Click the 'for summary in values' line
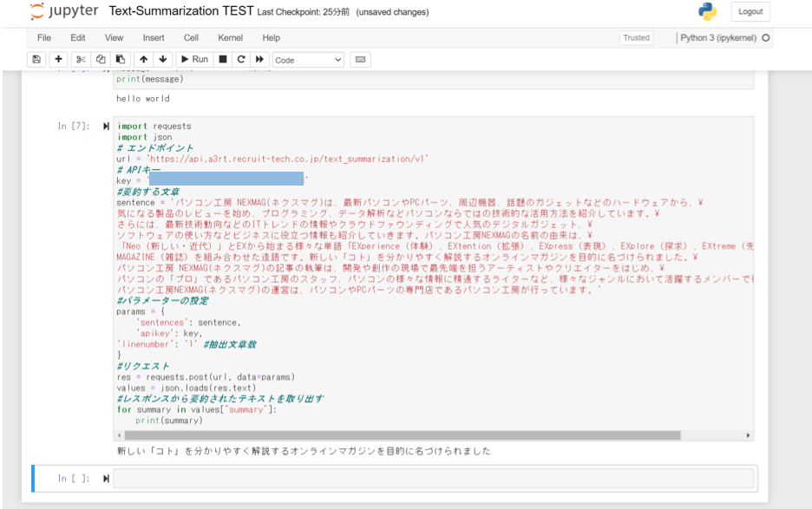 (197, 409)
